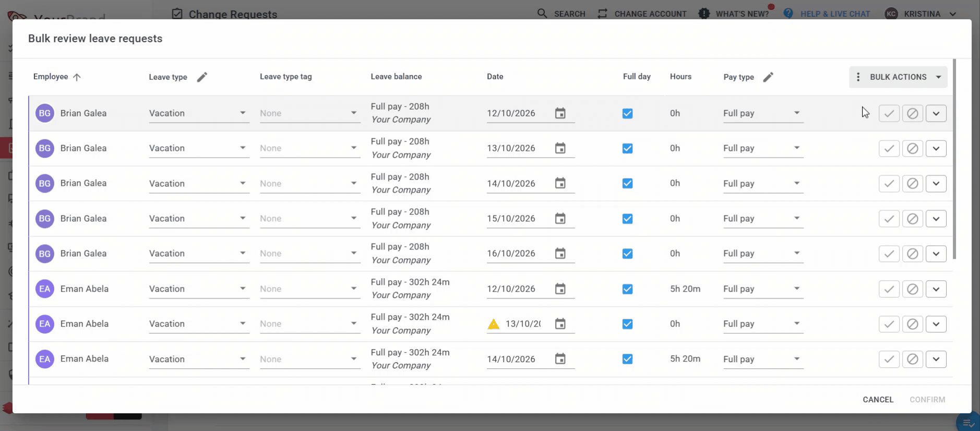Approve Eman Abela 14/10/2026 request checkmark
This screenshot has height=431, width=980.
[889, 359]
